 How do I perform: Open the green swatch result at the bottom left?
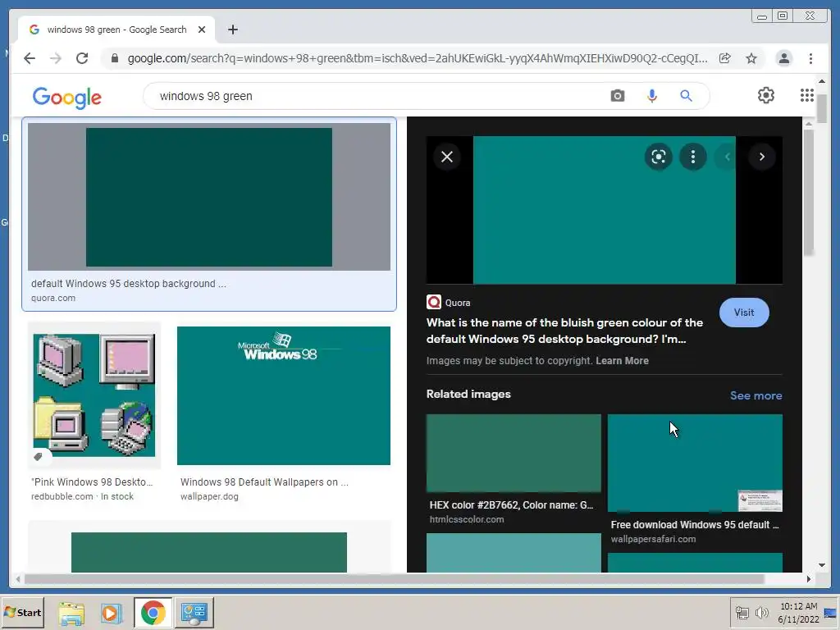(209, 552)
